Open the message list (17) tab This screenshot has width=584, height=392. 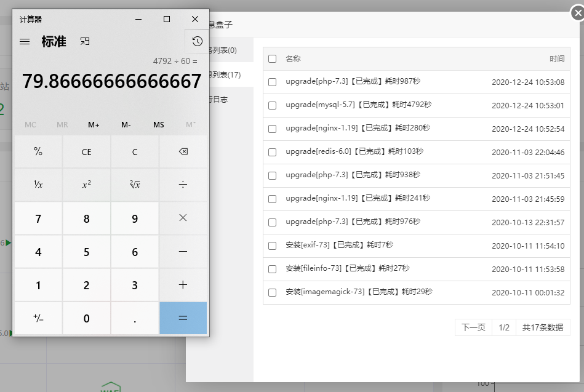click(231, 74)
